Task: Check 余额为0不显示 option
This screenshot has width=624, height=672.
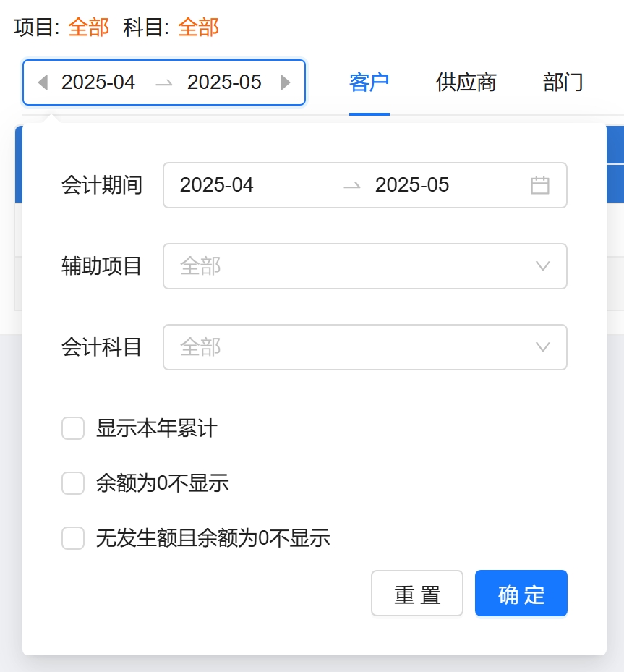Action: coord(73,483)
